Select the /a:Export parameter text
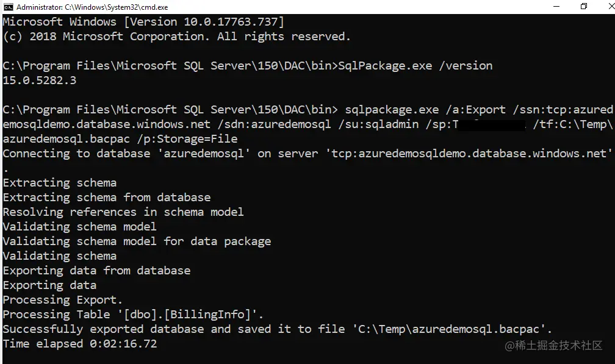The width and height of the screenshot is (615, 364). click(477, 109)
